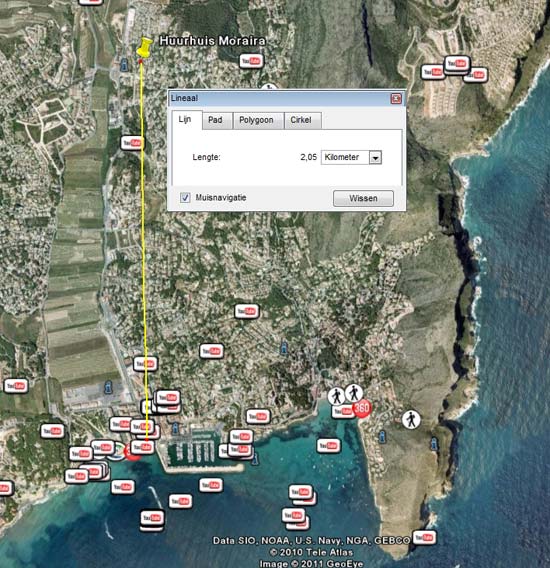Open fully visible YouTube marker nearest the left edge
Image resolution: width=550 pixels, height=568 pixels.
[x=16, y=386]
